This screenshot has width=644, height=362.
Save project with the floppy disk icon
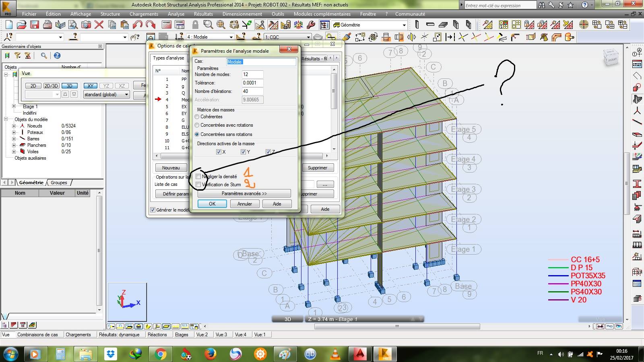(35, 25)
